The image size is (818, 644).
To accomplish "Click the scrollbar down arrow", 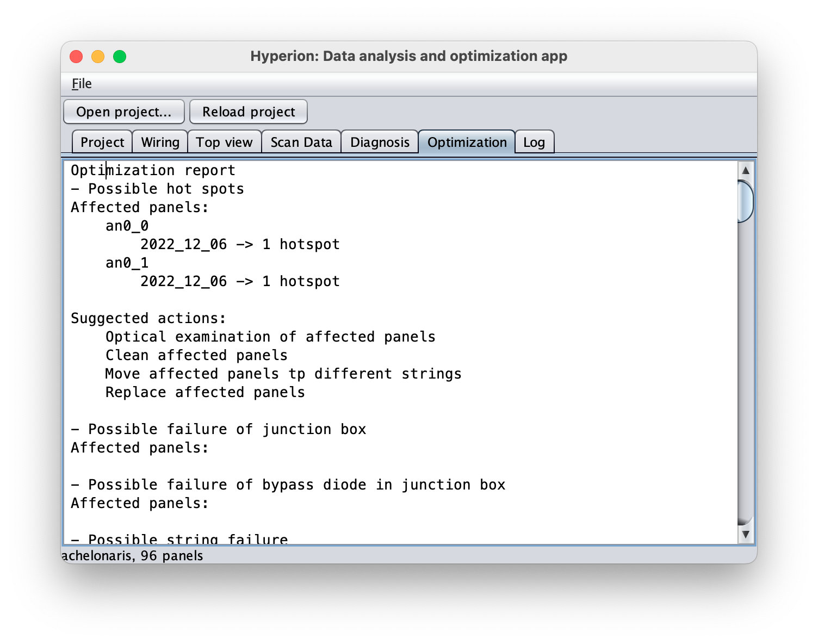I will click(x=746, y=535).
